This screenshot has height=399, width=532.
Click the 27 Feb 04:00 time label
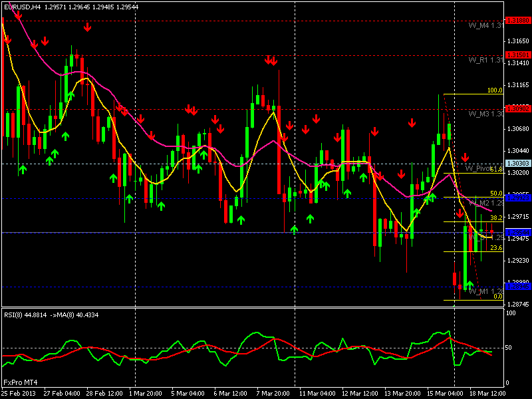[x=62, y=394]
